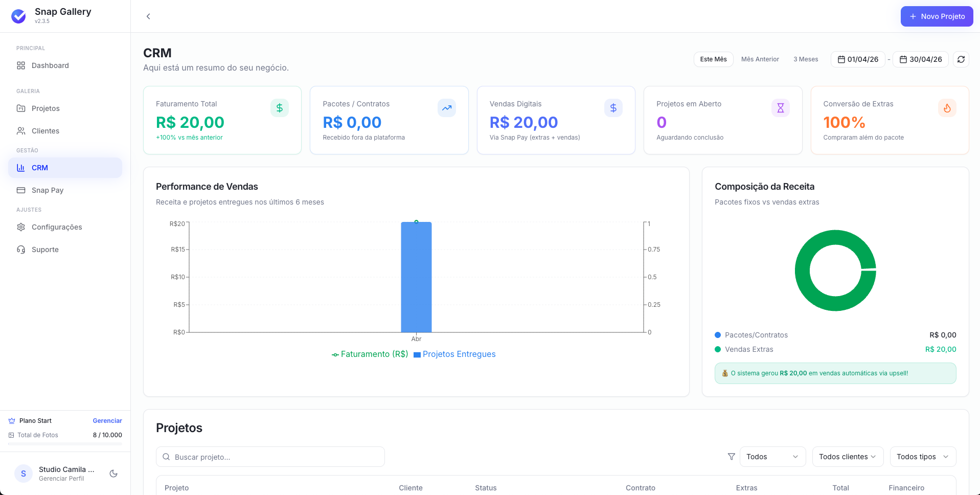
Task: Open the Todos clientes dropdown
Action: click(x=848, y=457)
